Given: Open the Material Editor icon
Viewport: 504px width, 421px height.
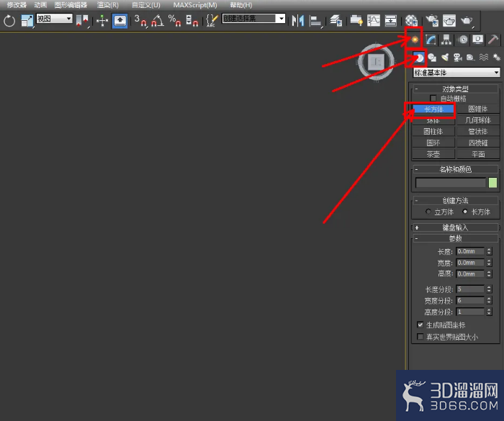Looking at the screenshot, I should [411, 21].
